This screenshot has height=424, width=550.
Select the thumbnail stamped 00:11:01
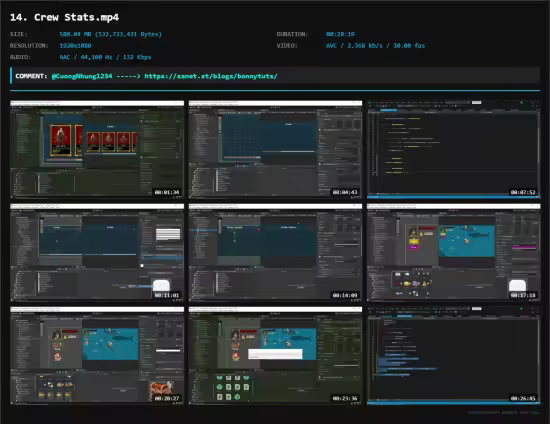pos(97,252)
